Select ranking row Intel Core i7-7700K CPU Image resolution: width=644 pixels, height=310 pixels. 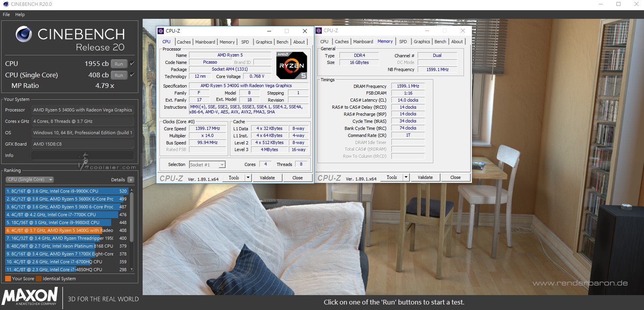click(67, 215)
